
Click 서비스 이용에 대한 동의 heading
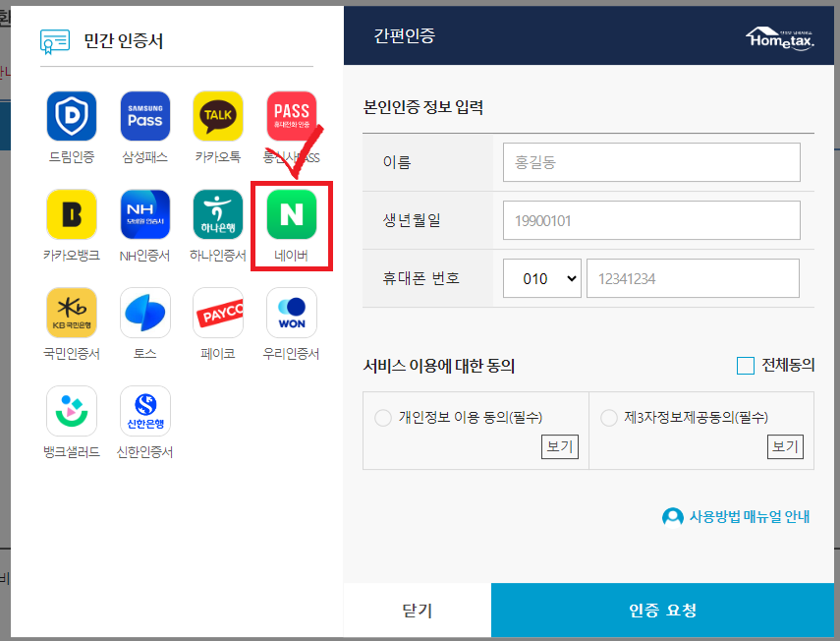pos(439,366)
